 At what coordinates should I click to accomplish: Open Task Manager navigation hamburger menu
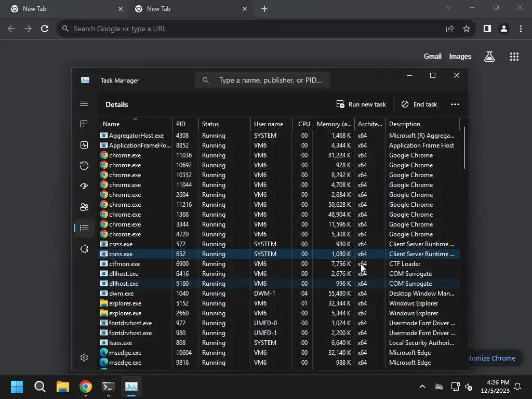84,103
